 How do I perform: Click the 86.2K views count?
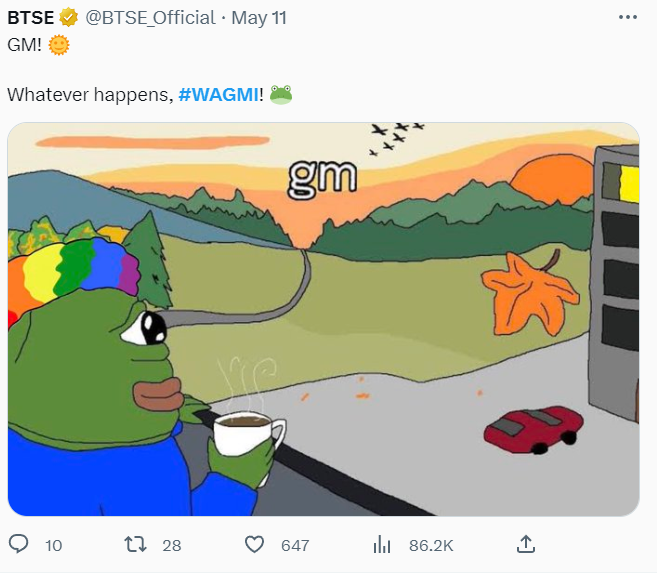pyautogui.click(x=431, y=545)
